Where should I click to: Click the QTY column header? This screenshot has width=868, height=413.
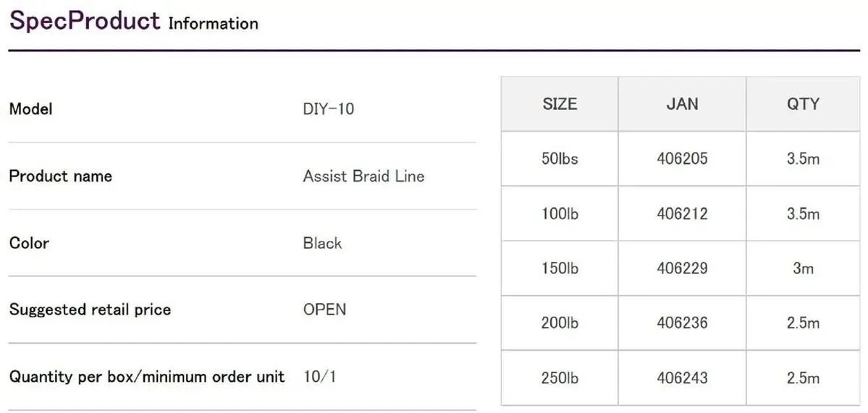click(x=803, y=104)
